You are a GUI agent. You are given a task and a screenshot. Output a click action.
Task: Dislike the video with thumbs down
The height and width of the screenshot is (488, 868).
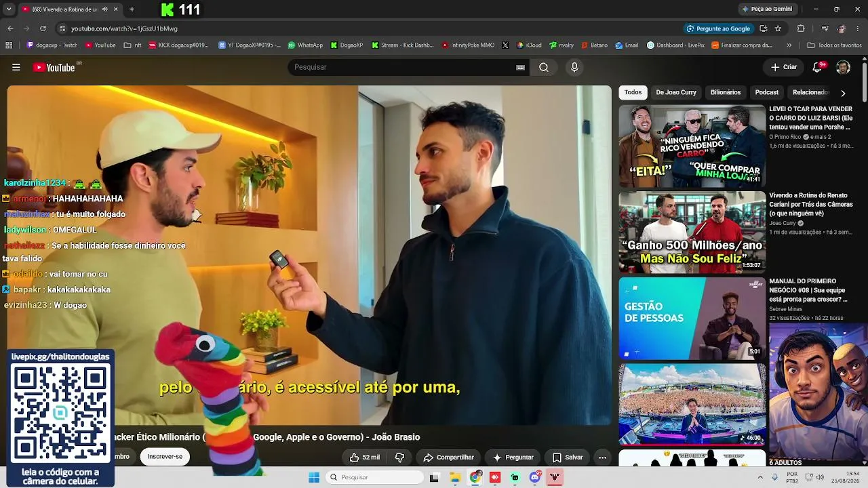click(399, 457)
